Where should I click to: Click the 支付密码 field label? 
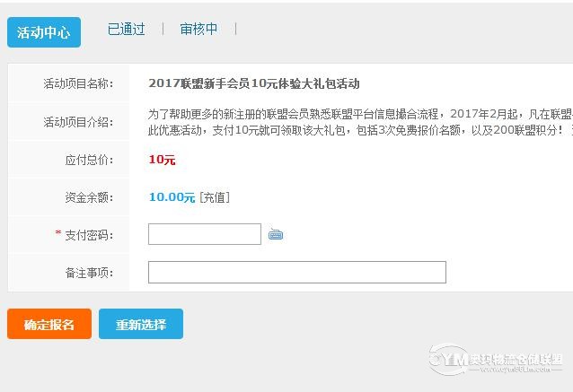pyautogui.click(x=89, y=235)
